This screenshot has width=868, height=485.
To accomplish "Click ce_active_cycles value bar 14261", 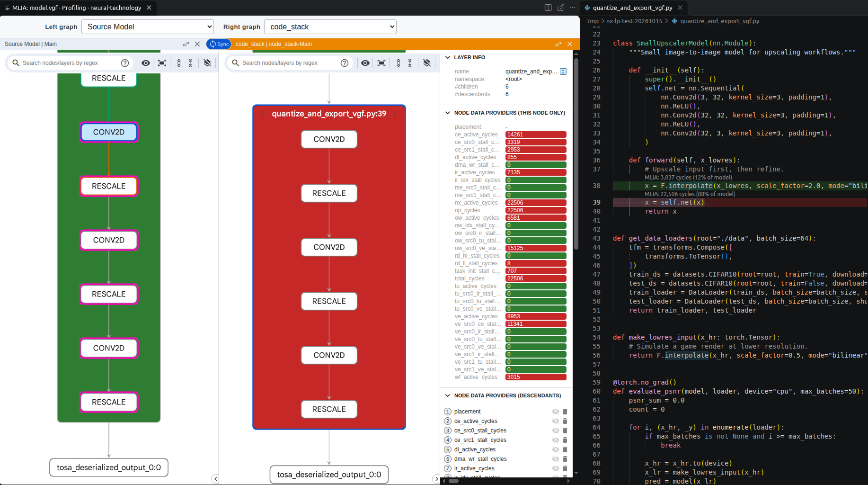I will point(536,135).
